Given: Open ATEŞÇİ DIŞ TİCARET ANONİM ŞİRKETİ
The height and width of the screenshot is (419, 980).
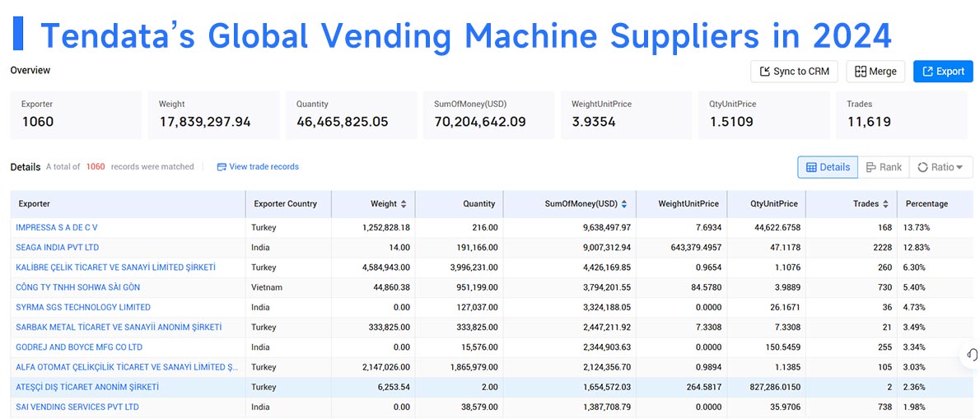Looking at the screenshot, I should point(87,387).
